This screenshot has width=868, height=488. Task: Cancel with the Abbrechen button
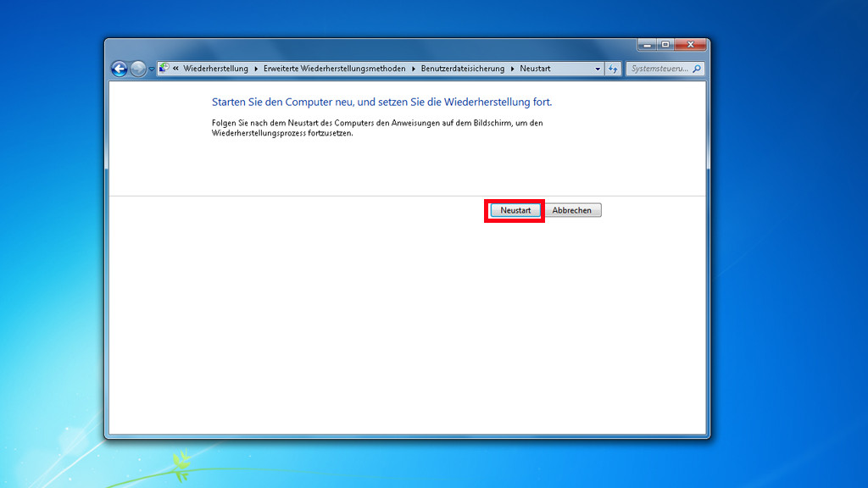572,210
